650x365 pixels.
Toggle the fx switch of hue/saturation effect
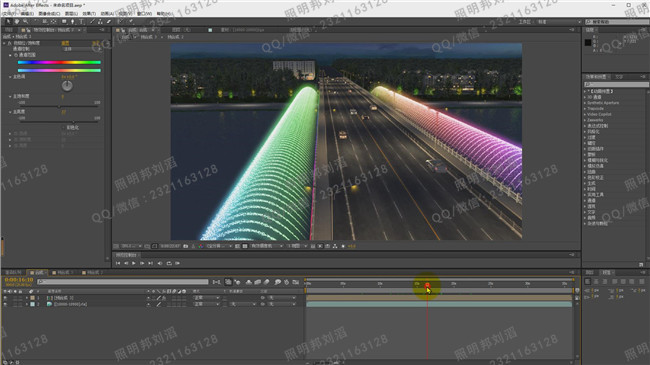(x=10, y=43)
